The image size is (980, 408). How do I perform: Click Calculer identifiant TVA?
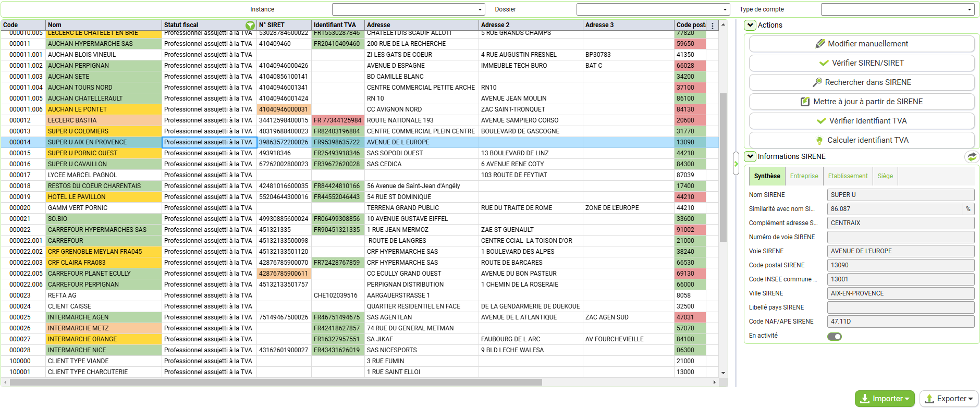pos(862,140)
